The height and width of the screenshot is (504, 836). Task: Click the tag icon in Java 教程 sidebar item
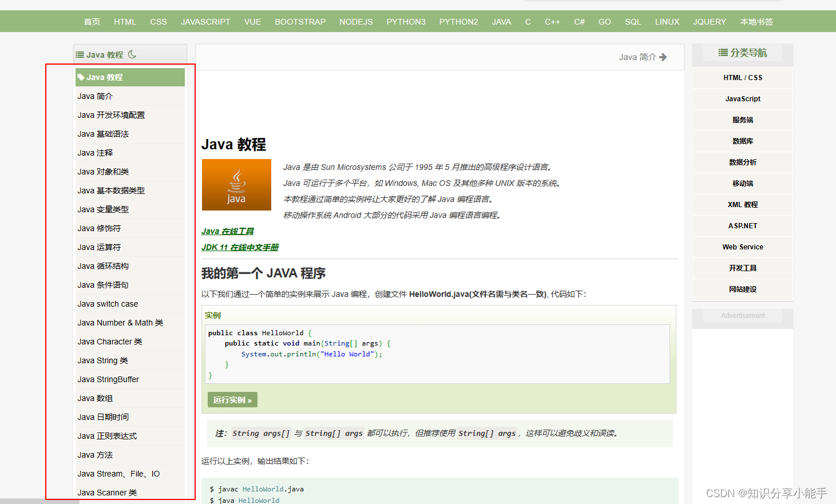coord(81,77)
